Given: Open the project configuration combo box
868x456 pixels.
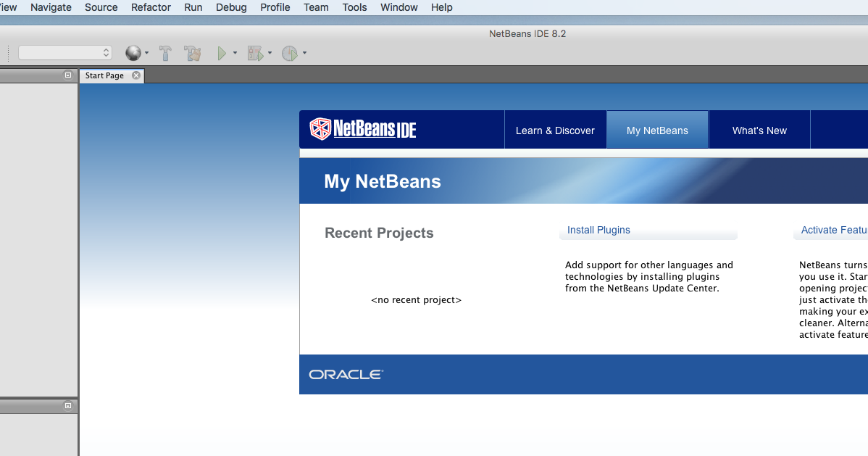Looking at the screenshot, I should 65,53.
